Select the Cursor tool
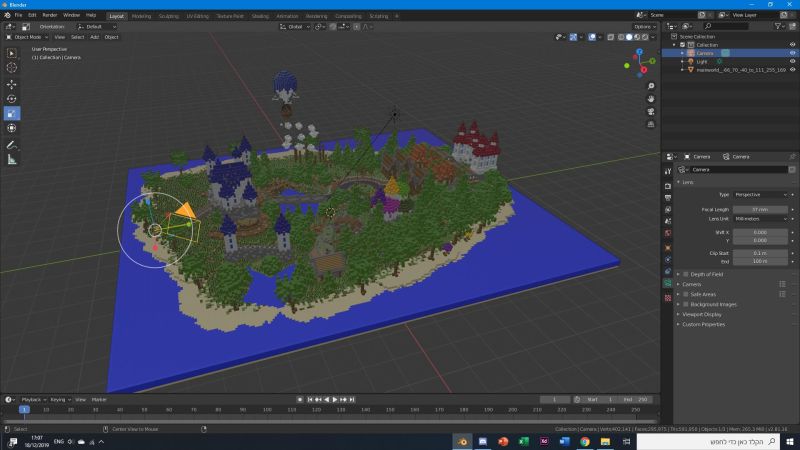Viewport: 800px width, 450px height. tap(12, 67)
